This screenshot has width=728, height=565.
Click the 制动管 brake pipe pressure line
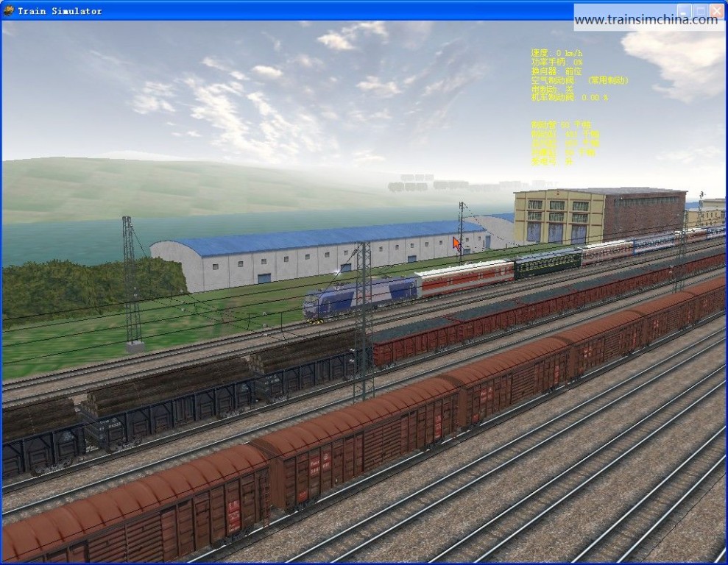click(561, 124)
